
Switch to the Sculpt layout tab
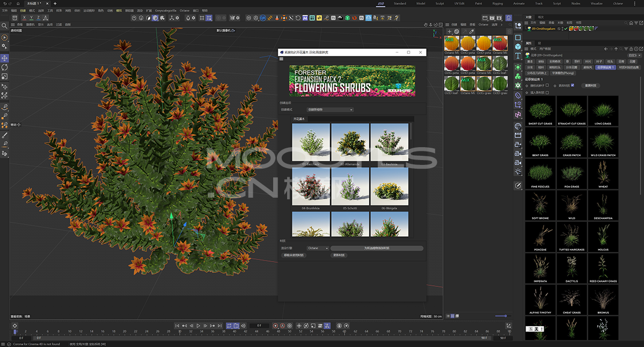(440, 3)
